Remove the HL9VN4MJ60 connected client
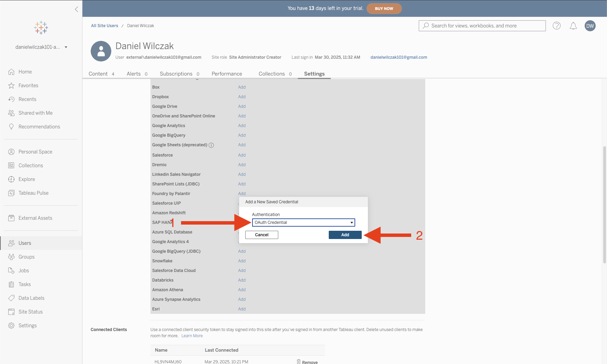The image size is (607, 364). 307,362
